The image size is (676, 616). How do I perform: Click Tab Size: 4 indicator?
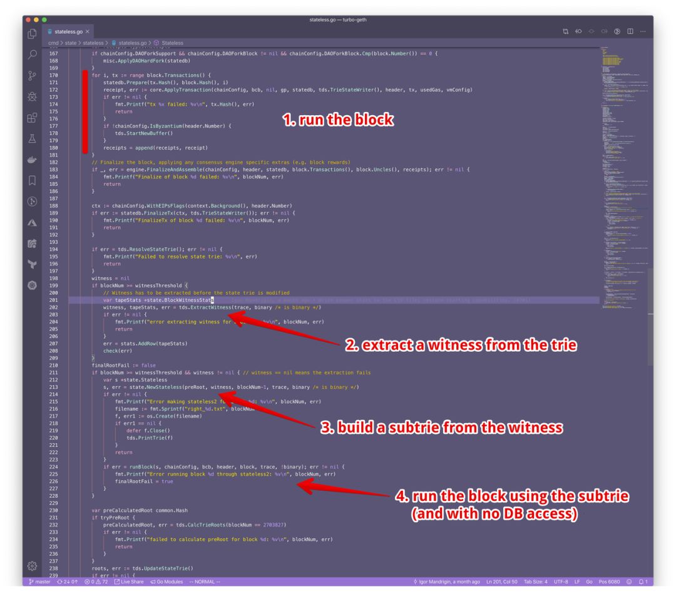point(535,582)
